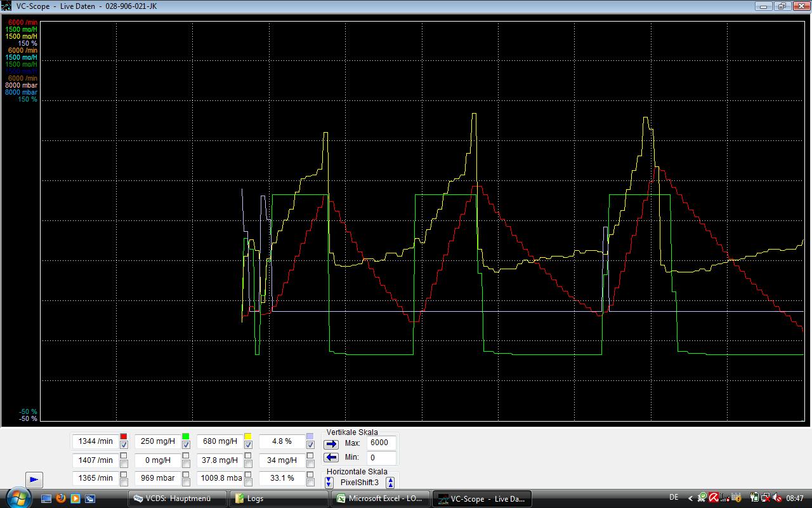Launch Firefox from the quick launch

pos(61,498)
